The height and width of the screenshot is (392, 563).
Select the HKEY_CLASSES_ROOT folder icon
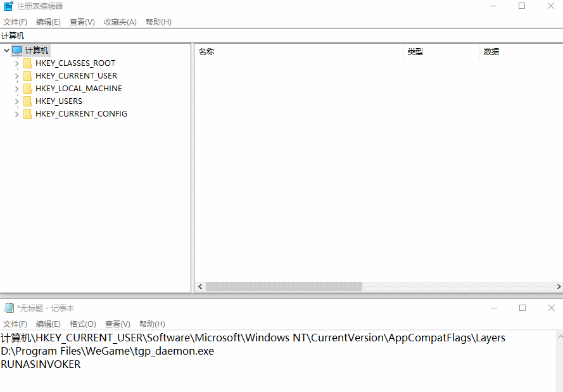[x=27, y=63]
